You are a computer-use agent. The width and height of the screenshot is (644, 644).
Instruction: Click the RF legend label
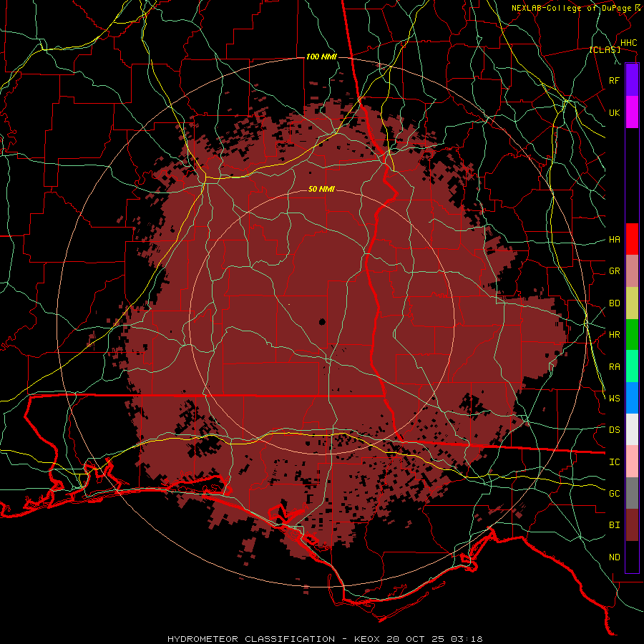pyautogui.click(x=614, y=80)
